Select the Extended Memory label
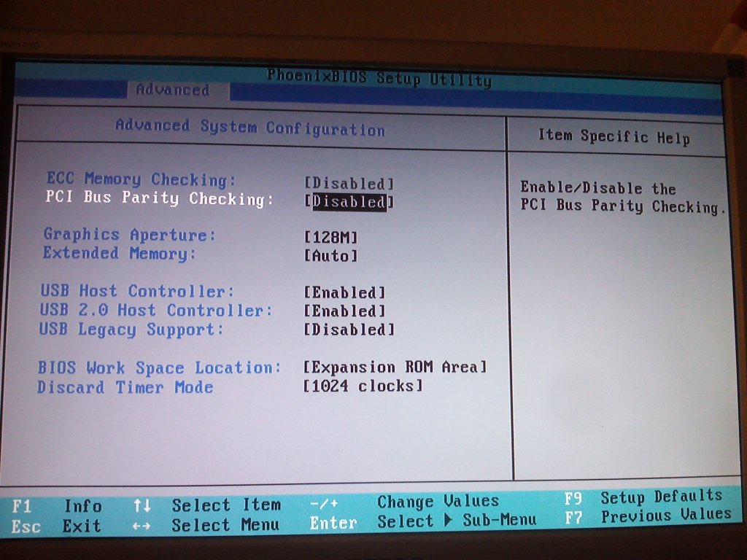 click(x=119, y=253)
